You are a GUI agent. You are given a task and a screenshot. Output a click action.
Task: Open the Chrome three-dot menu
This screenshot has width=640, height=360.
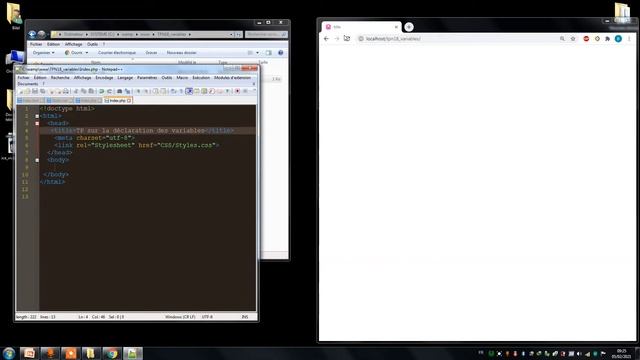point(629,39)
